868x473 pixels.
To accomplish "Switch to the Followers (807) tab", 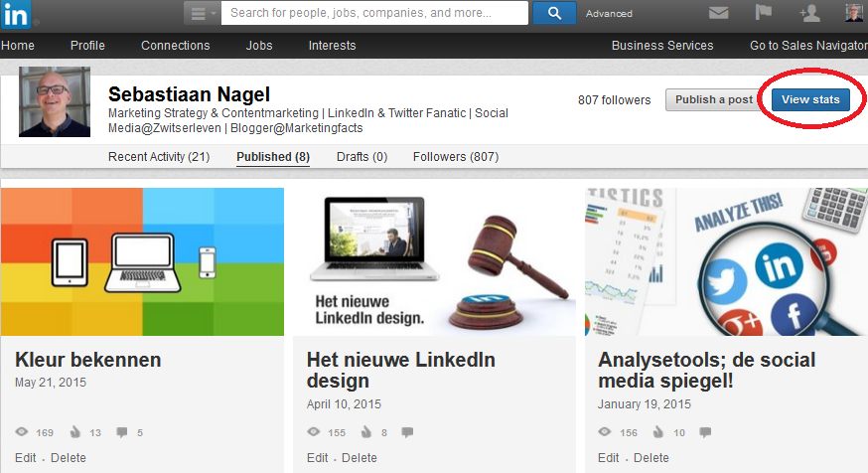I will pyautogui.click(x=456, y=157).
